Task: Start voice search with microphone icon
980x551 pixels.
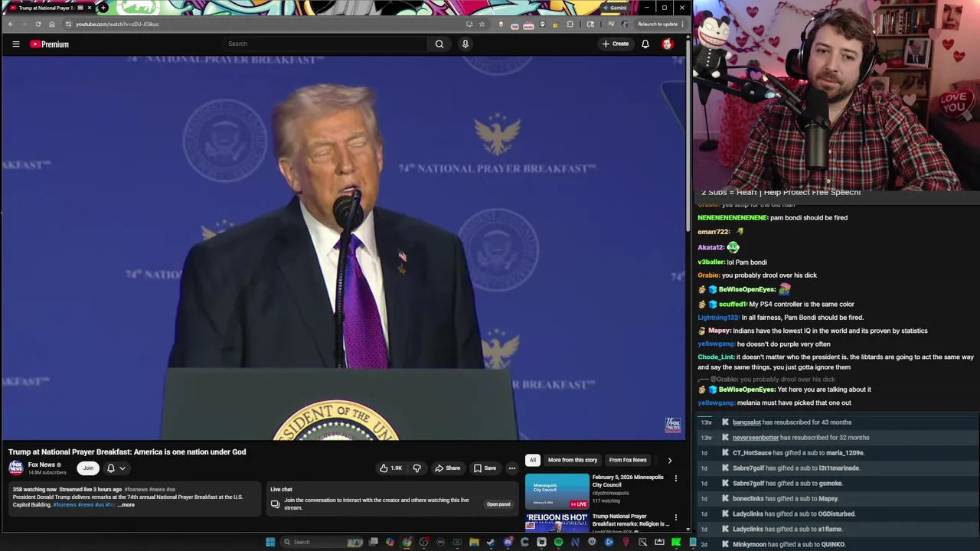Action: [465, 44]
